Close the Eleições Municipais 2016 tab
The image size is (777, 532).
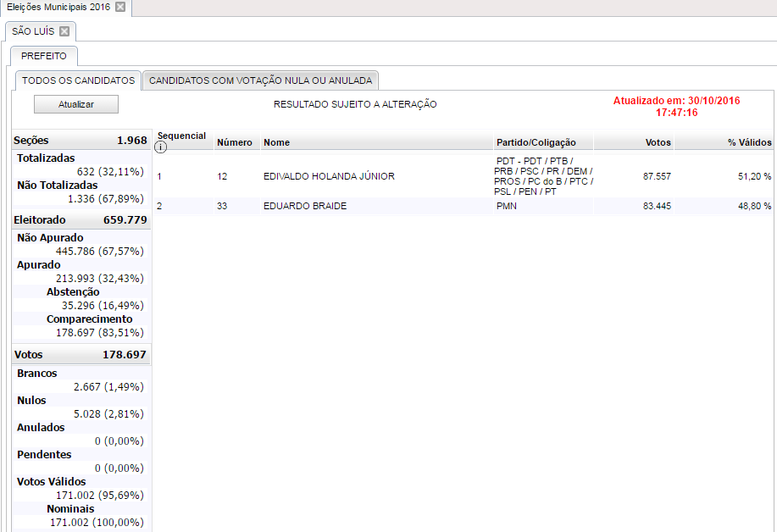point(120,7)
